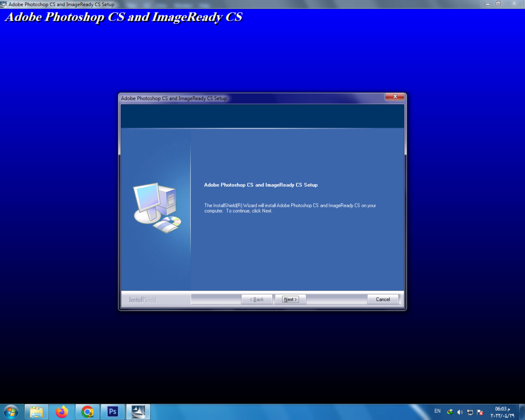
Task: Open File Explorer from the taskbar
Action: pos(36,412)
